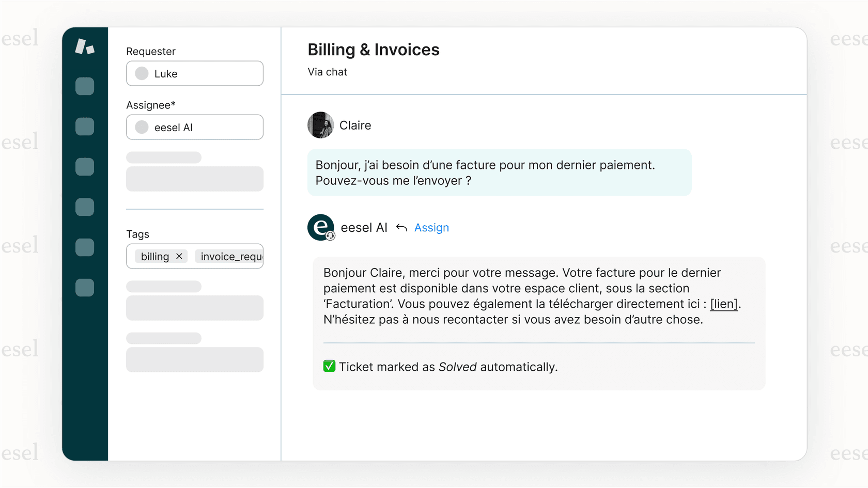Open the [lien] hyperlink in the reply
The width and height of the screenshot is (868, 488).
(x=723, y=304)
